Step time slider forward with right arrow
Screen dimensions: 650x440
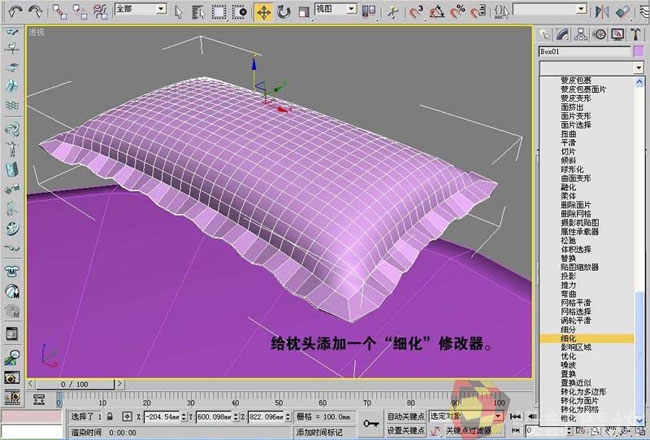pyautogui.click(x=119, y=384)
